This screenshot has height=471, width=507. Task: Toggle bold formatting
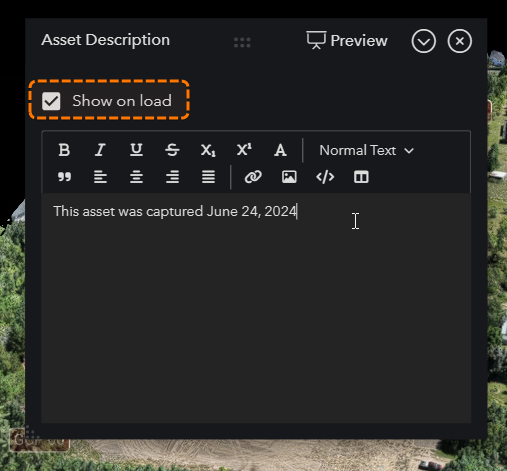coord(64,150)
